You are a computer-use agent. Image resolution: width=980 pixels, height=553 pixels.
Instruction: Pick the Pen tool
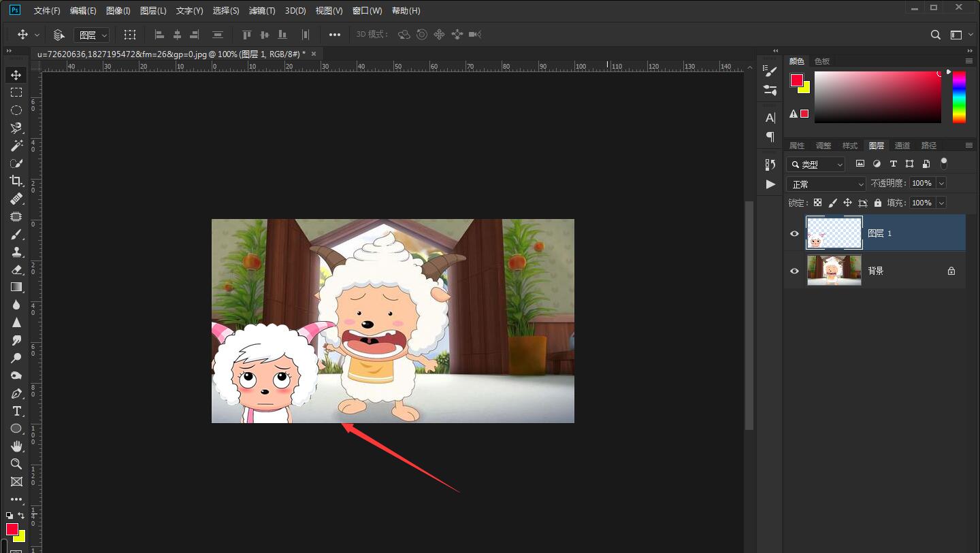[x=16, y=393]
